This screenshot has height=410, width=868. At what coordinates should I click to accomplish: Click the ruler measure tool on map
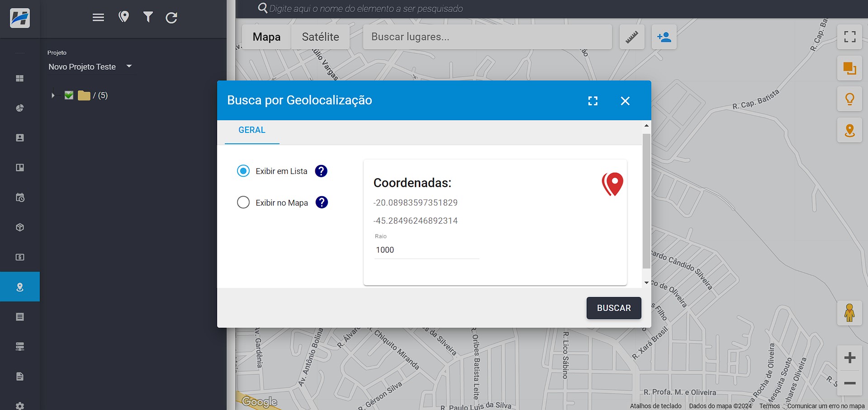click(632, 37)
